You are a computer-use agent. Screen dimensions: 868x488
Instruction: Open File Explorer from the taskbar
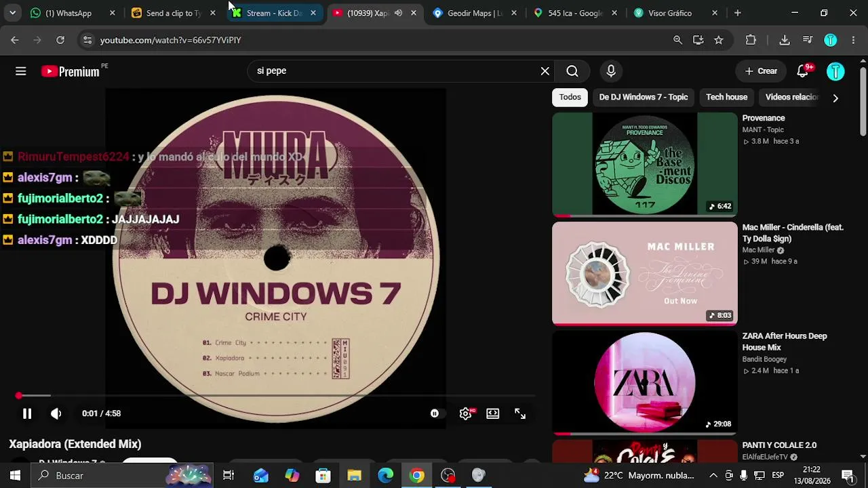(354, 476)
